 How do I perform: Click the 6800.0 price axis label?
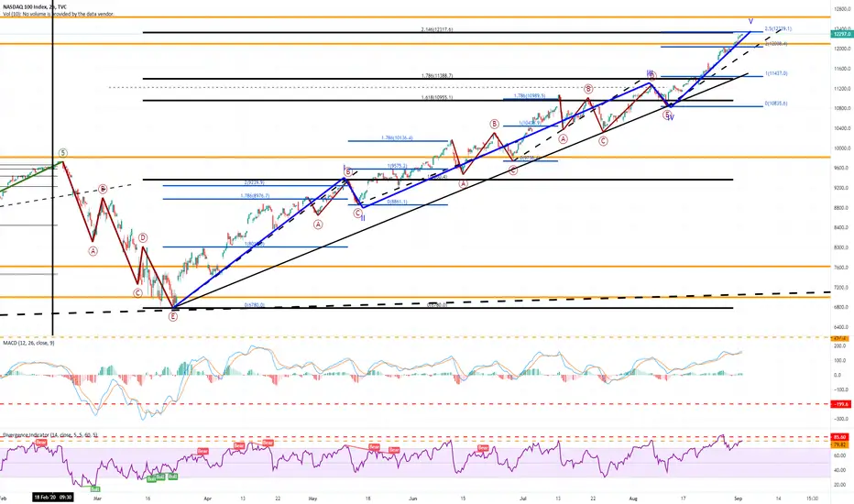click(841, 307)
